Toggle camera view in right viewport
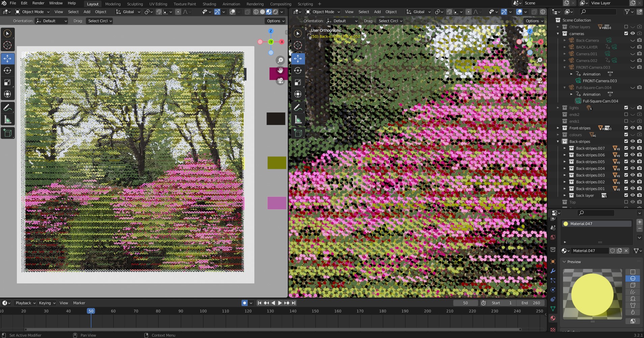The height and width of the screenshot is (338, 644). click(x=539, y=81)
